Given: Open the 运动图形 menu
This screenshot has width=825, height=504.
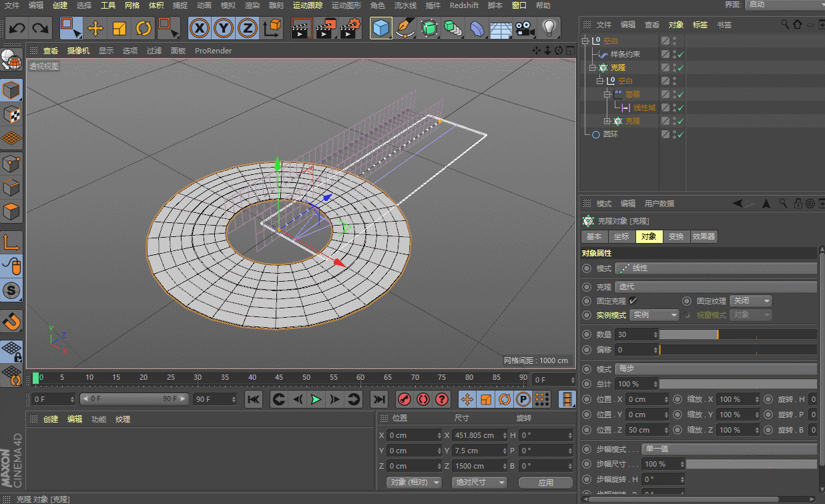Looking at the screenshot, I should click(345, 5).
